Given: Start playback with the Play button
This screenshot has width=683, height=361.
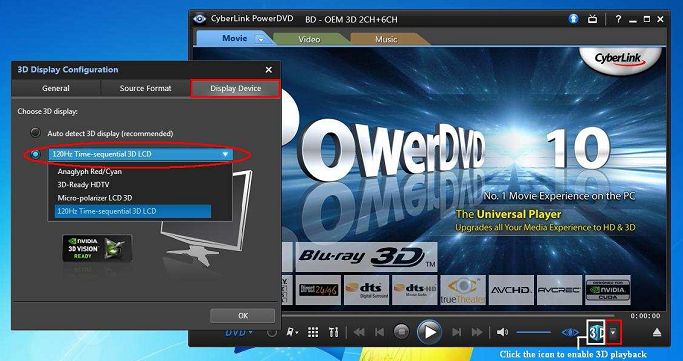Looking at the screenshot, I should [x=429, y=332].
